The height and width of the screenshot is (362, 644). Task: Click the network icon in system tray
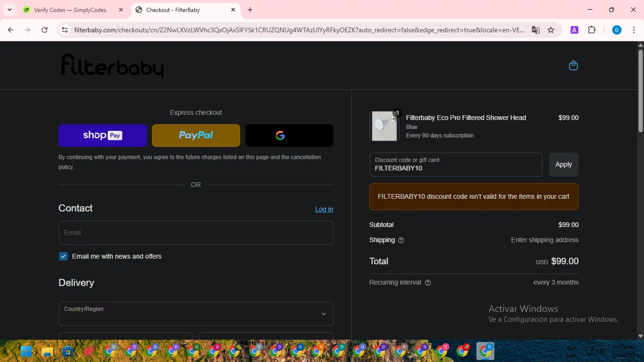(590, 351)
